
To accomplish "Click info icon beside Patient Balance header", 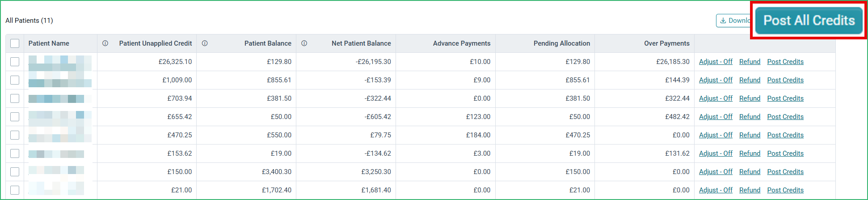I will pos(205,43).
